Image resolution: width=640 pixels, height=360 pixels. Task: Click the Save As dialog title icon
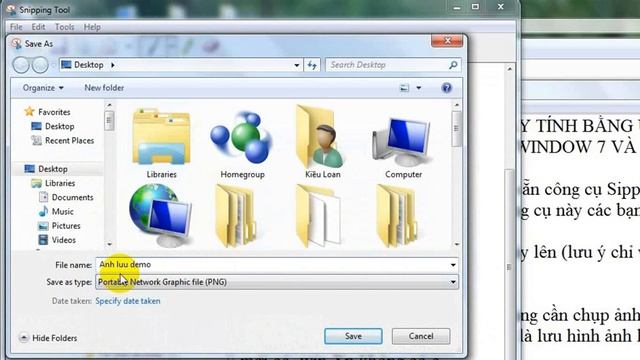point(16,44)
